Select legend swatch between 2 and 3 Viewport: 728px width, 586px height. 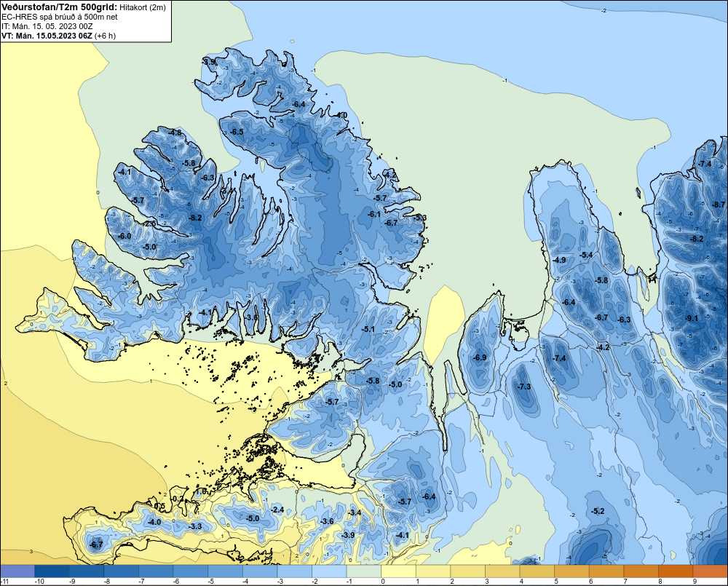[x=468, y=571]
